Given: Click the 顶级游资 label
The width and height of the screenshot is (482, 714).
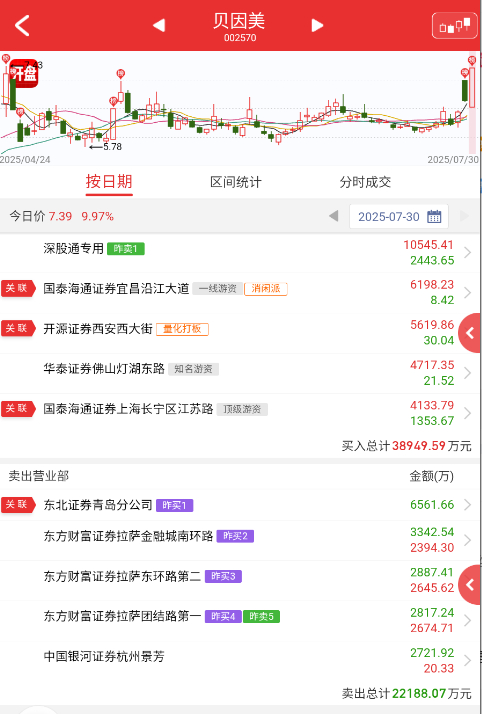Looking at the screenshot, I should point(242,409).
